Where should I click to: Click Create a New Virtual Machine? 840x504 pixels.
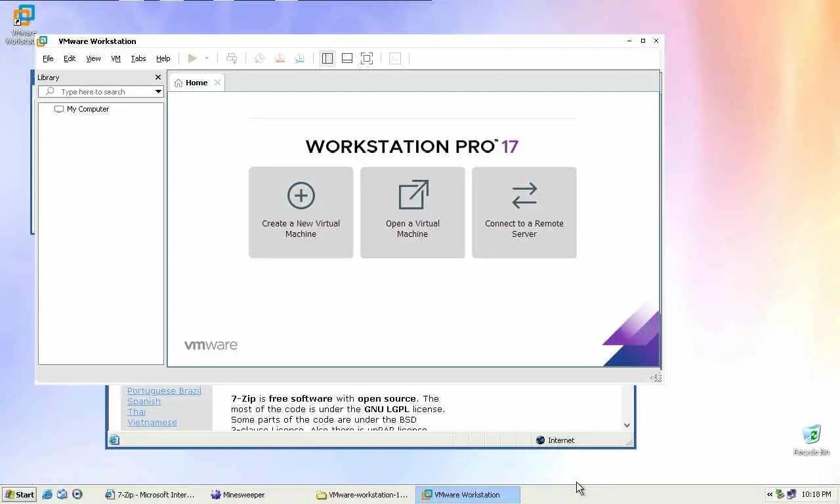coord(301,213)
